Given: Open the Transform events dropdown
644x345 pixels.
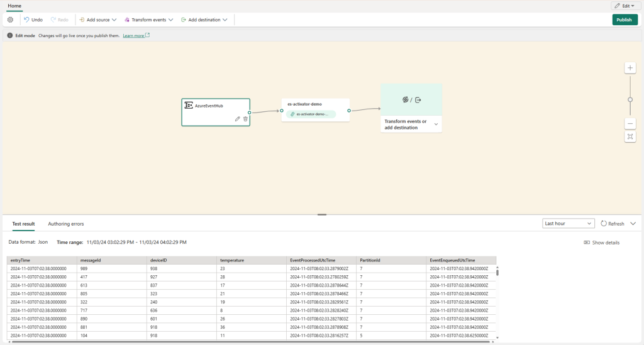Looking at the screenshot, I should pos(148,19).
